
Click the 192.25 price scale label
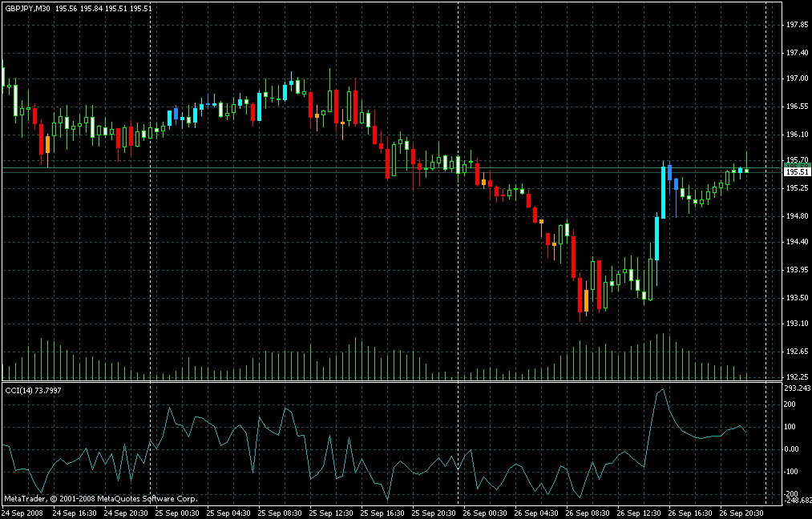796,377
